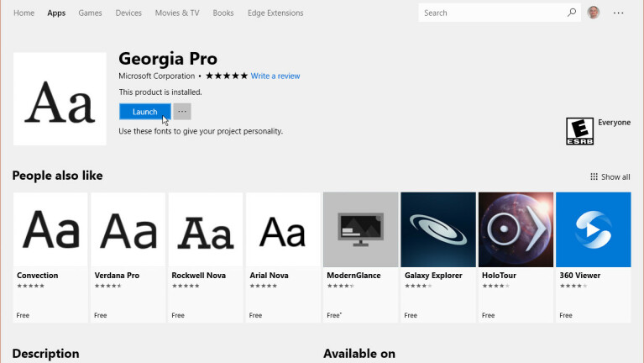The height and width of the screenshot is (363, 644).
Task: Switch to the Games tab
Action: coord(90,13)
